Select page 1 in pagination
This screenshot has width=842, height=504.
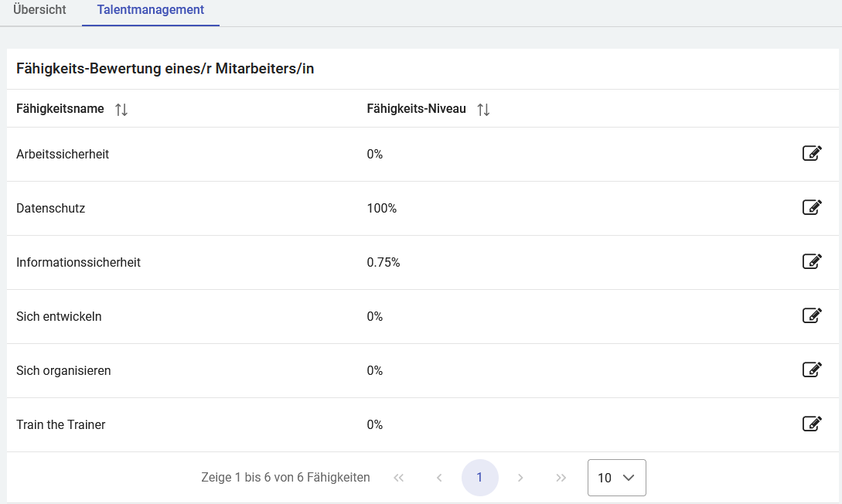(479, 478)
